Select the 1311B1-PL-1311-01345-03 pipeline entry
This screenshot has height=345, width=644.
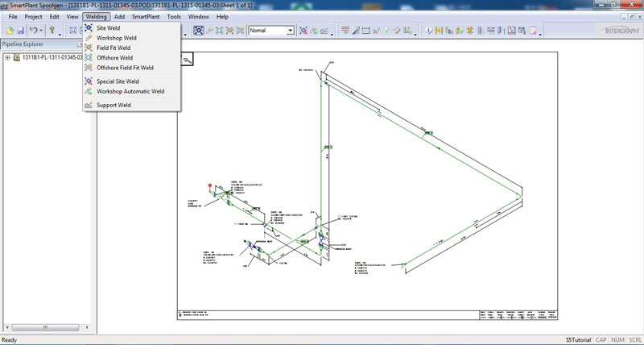[52, 57]
